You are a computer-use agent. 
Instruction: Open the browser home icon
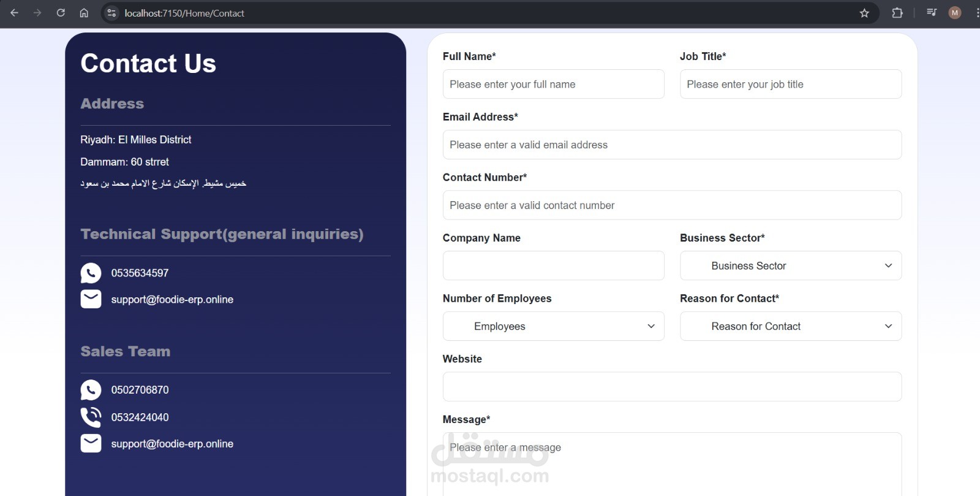point(84,13)
